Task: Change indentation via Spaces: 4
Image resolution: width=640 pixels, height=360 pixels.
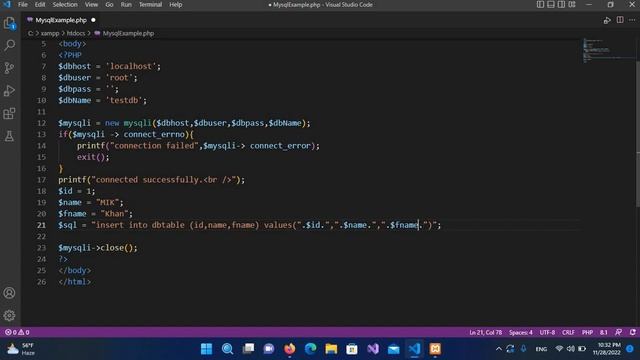Action: (520, 332)
